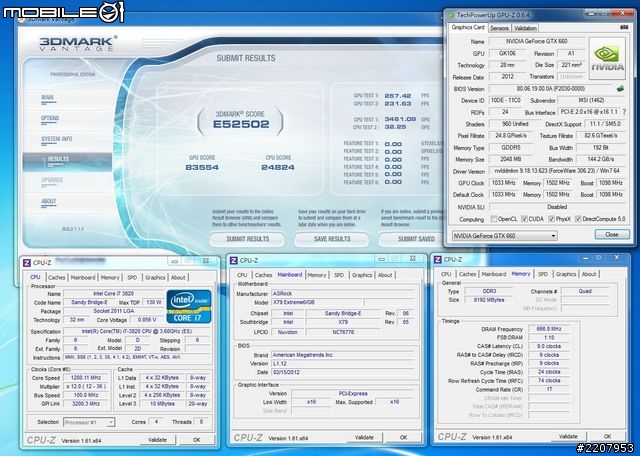Click the DRAM Frequency value 666.8 MHz
This screenshot has width=640, height=456.
(x=549, y=329)
